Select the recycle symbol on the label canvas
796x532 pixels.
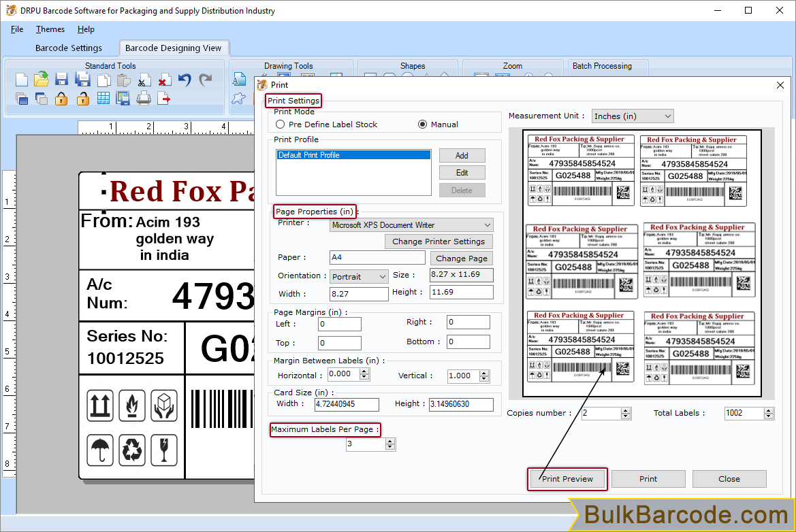(x=132, y=450)
